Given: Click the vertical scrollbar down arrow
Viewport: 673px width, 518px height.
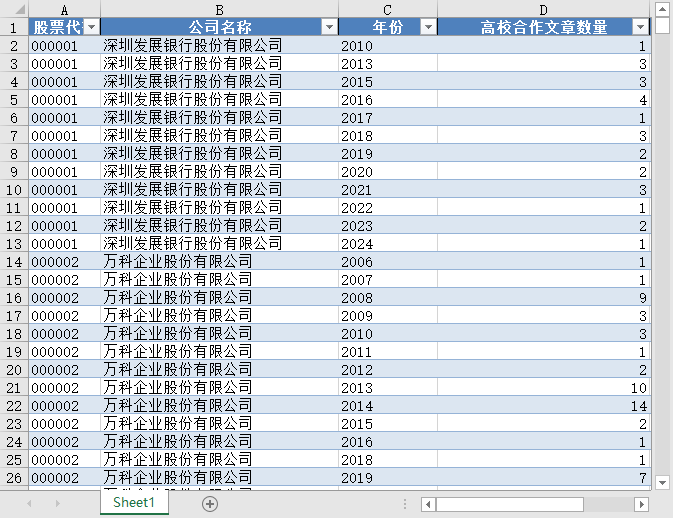Looking at the screenshot, I should coord(662,482).
